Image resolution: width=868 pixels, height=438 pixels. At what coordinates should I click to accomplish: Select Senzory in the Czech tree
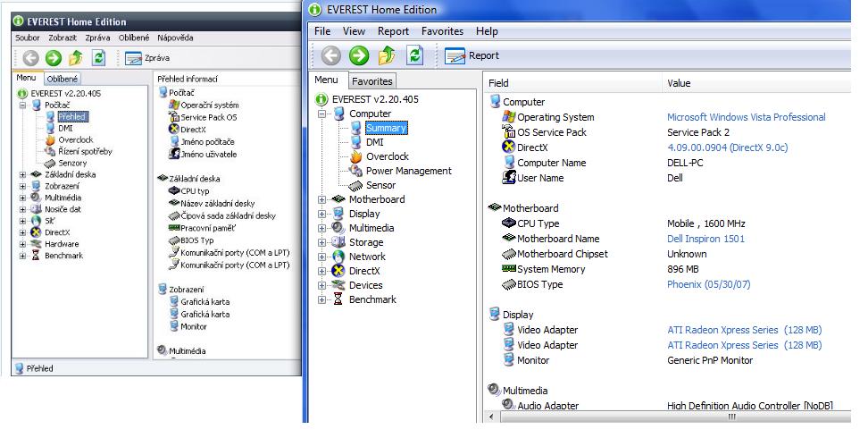tap(72, 163)
